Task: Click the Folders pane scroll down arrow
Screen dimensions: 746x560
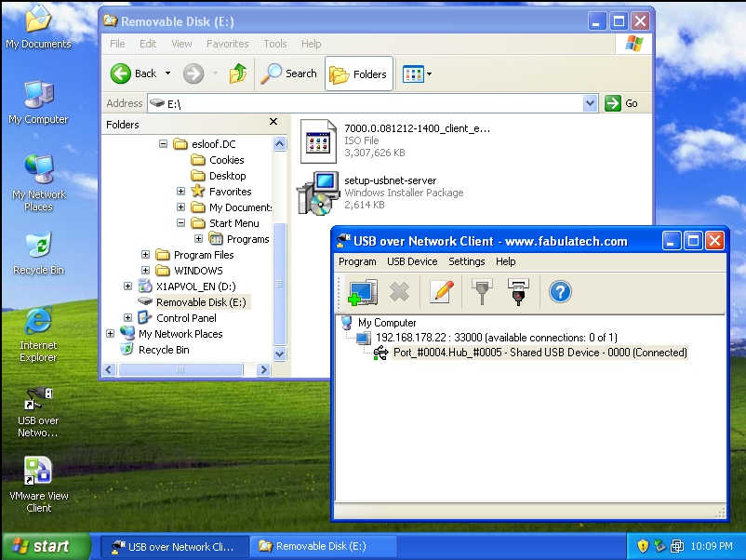Action: pyautogui.click(x=280, y=354)
